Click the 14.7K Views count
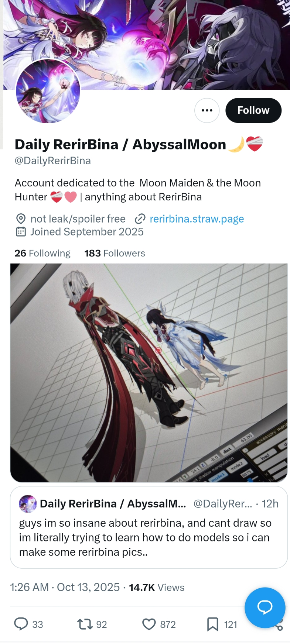Image resolution: width=290 pixels, height=644 pixels. (x=157, y=587)
